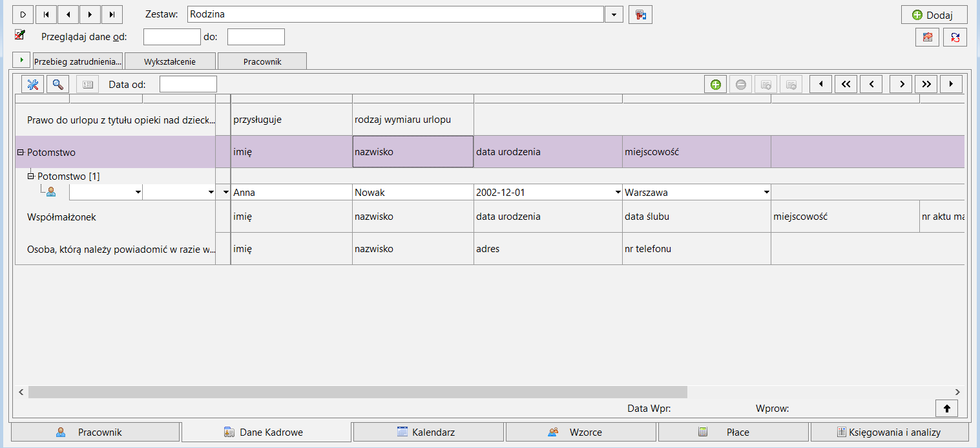This screenshot has height=448, width=980.
Task: Click the 'przysługuje' cell
Action: [x=291, y=120]
